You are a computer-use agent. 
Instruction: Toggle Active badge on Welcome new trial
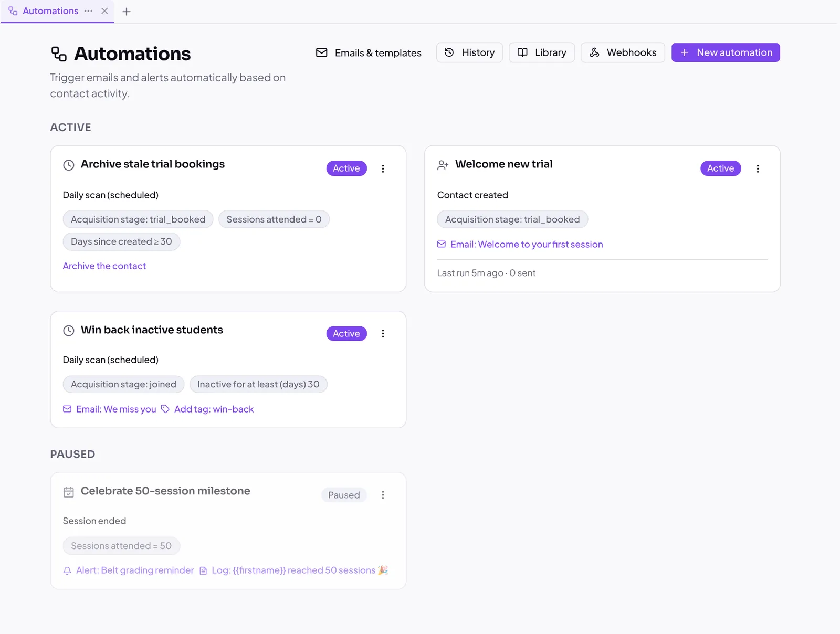[x=720, y=168]
